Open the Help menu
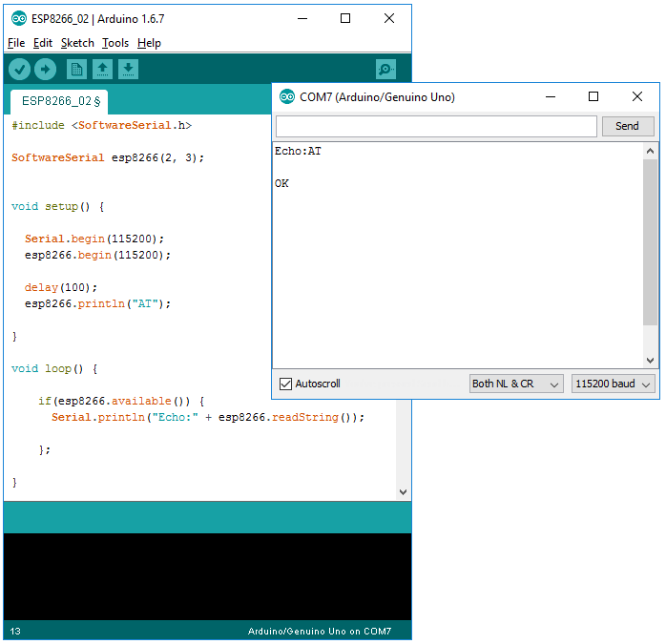 coord(149,43)
